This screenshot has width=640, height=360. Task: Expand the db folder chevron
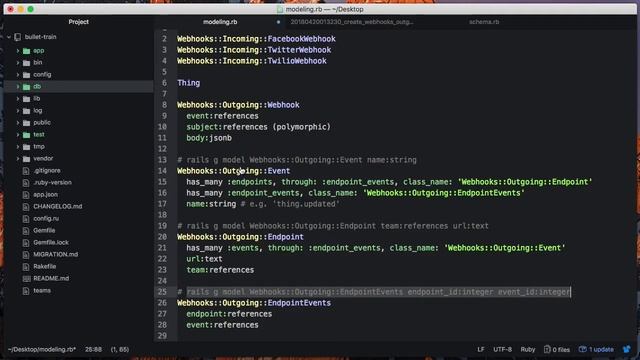click(x=18, y=87)
